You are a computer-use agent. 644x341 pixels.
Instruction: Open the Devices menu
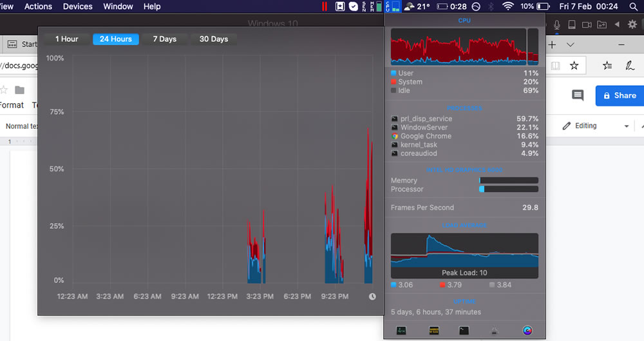tap(78, 6)
